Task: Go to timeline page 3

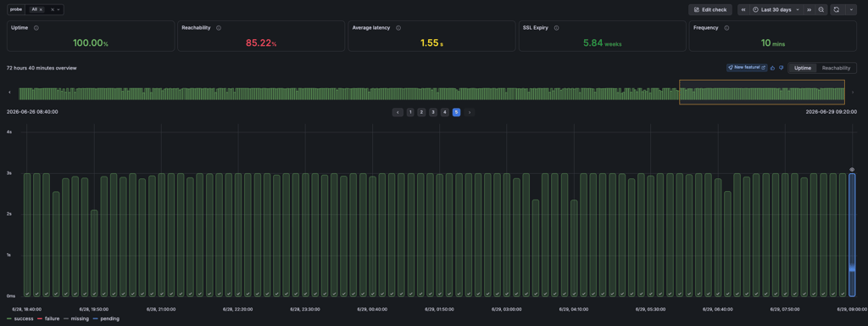Action: pos(433,112)
